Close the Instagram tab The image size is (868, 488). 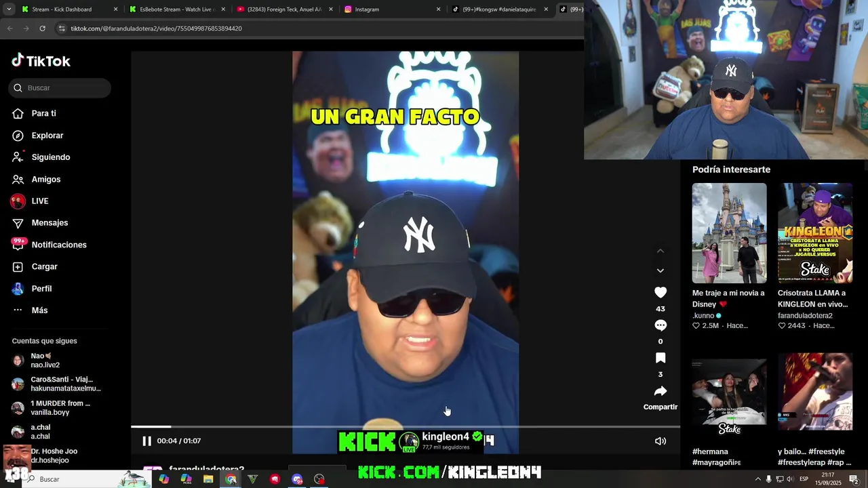pos(438,9)
